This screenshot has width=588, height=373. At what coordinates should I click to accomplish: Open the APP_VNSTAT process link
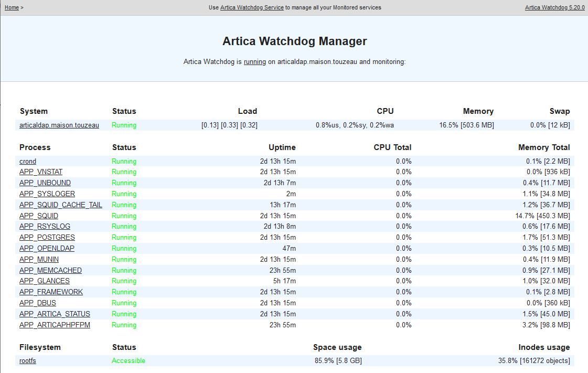click(x=41, y=172)
